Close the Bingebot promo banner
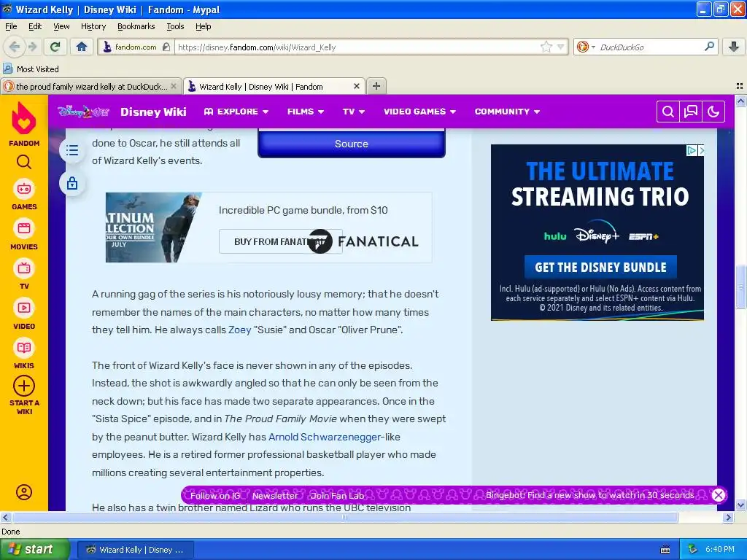 pyautogui.click(x=719, y=495)
